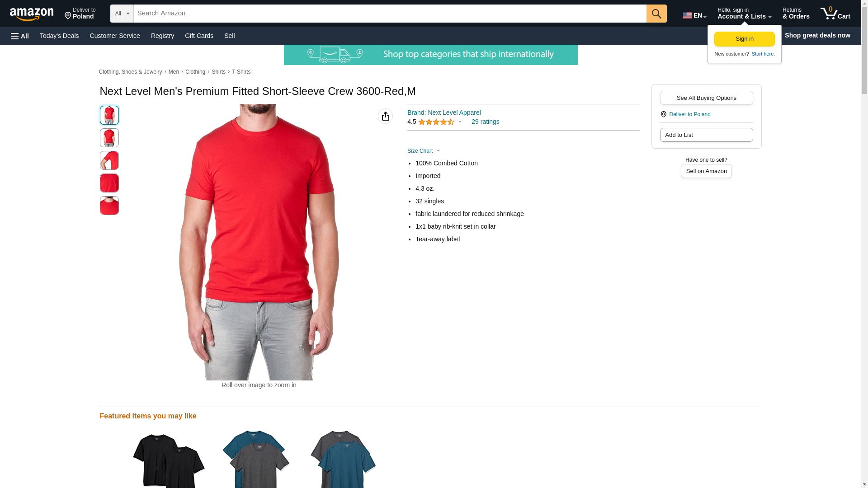Click the yellow Sign in button
Screen dimensions: 868x488
pos(744,39)
